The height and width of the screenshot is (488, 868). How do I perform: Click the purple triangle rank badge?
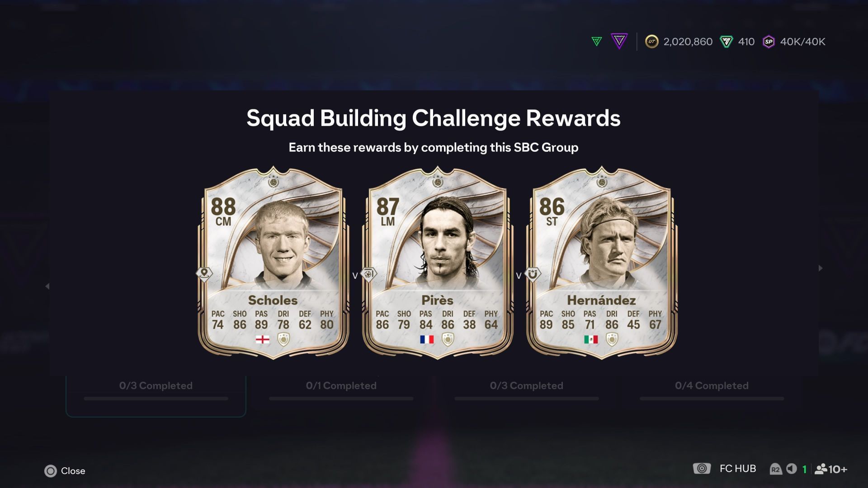619,41
